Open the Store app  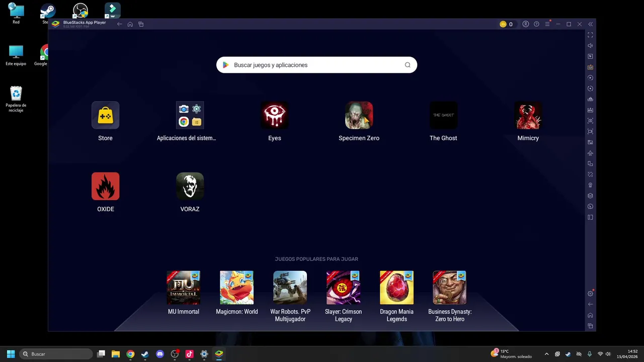pos(105,115)
